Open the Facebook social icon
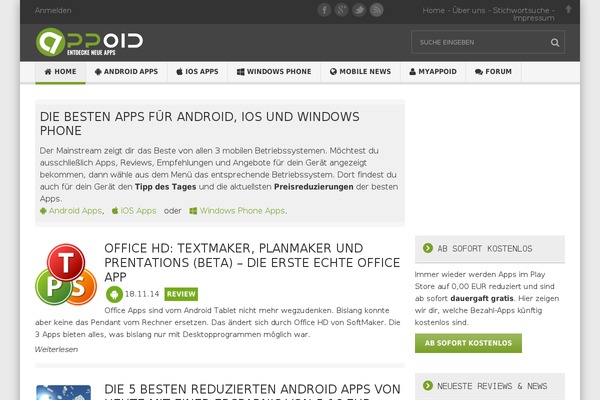Viewport: 600px width, 400px height. pos(324,10)
